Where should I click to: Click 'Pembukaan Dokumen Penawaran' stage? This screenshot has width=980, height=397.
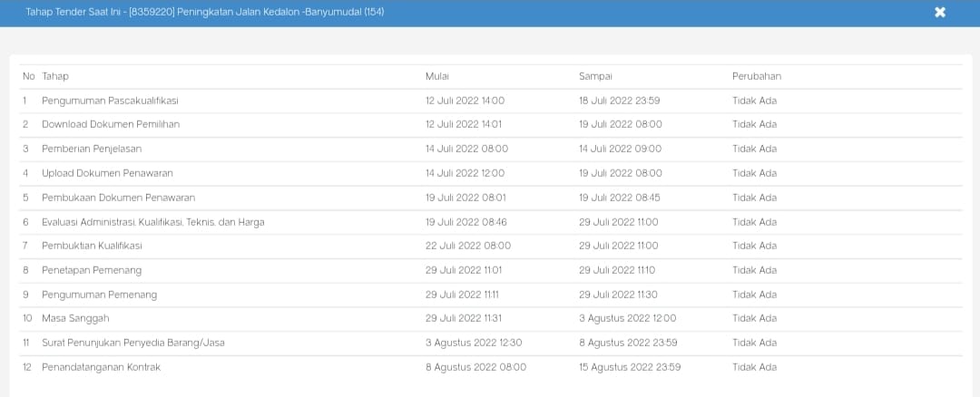click(118, 198)
